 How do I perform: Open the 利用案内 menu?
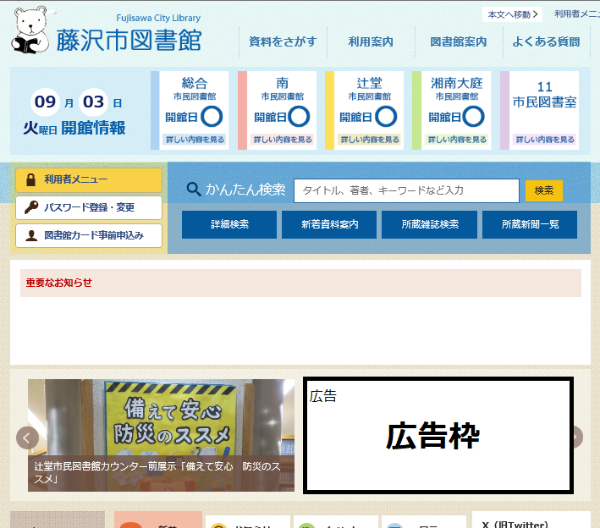[370, 42]
